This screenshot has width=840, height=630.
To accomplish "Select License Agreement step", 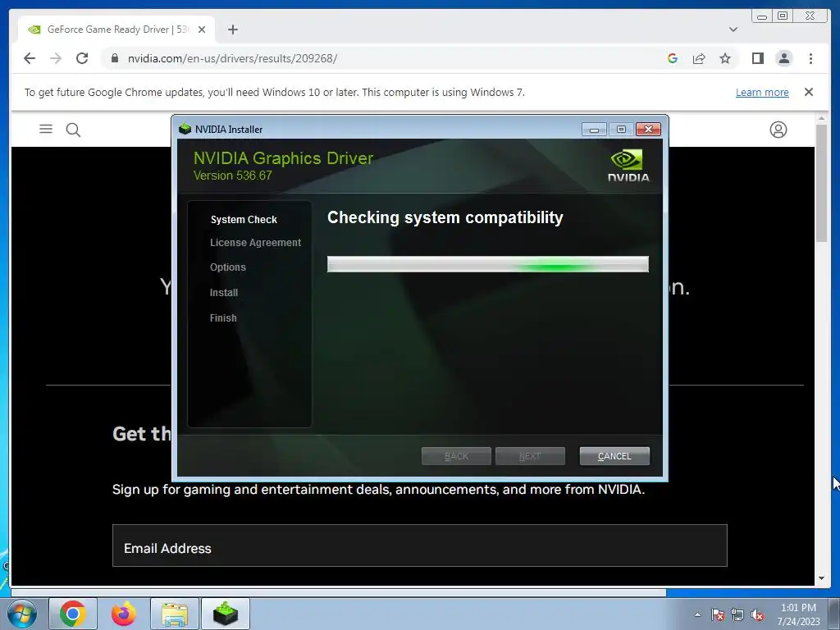I will pyautogui.click(x=256, y=243).
